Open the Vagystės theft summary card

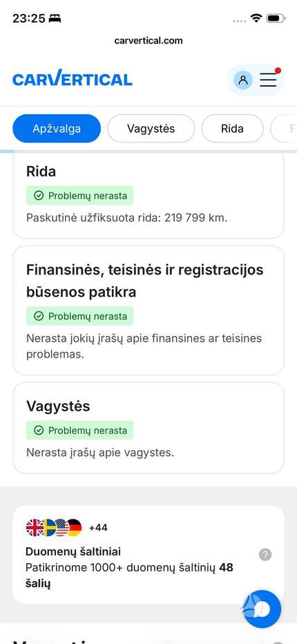click(148, 428)
